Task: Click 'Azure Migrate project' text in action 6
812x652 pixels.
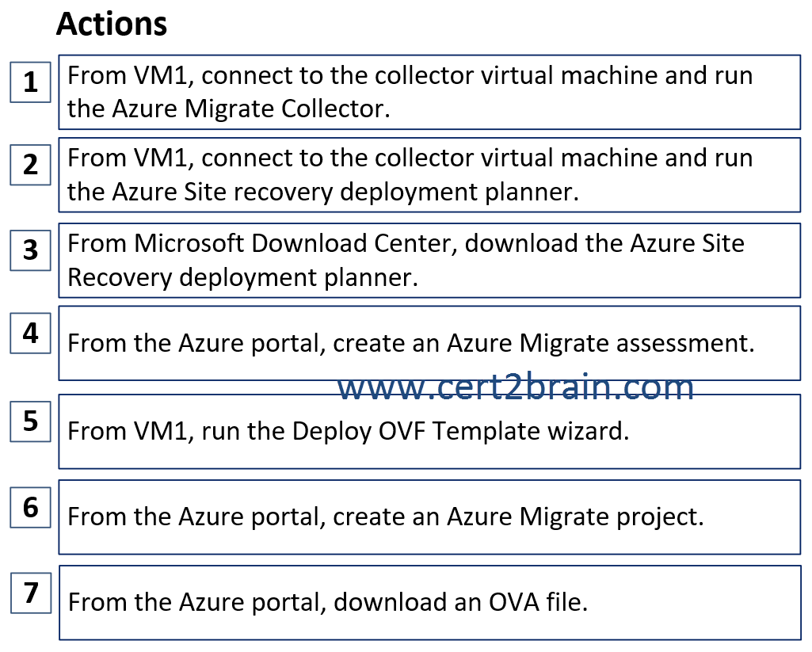Action: click(575, 517)
